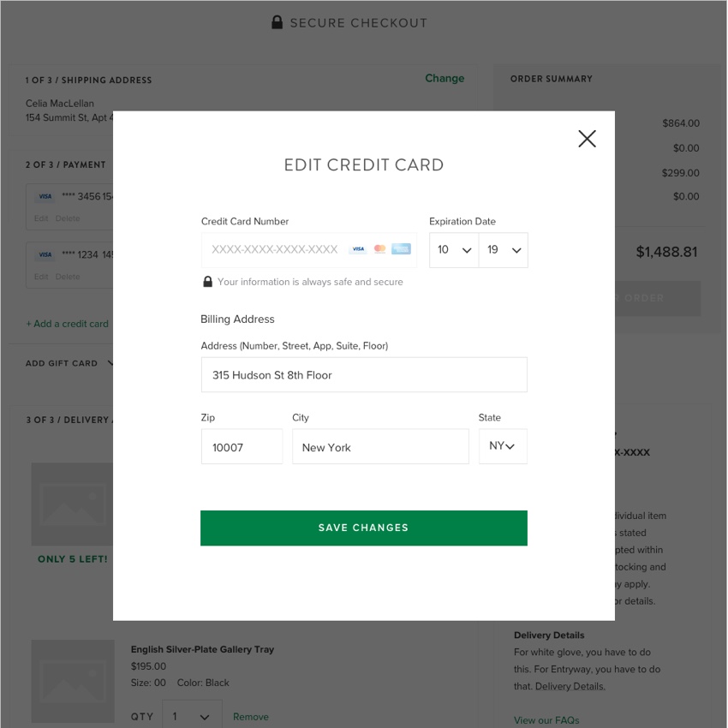Click the Visa card logo in number field
Screen dimensions: 728x728
point(358,249)
